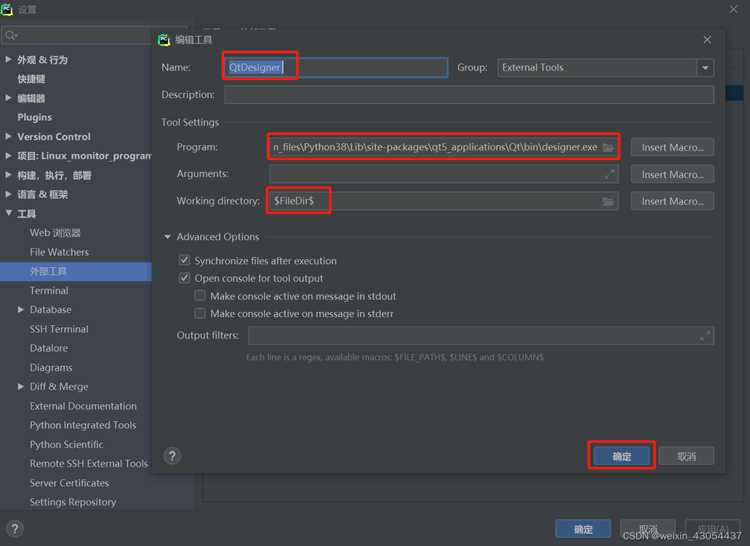Click Insert Macro for Working directory
Viewport: 750px width, 546px height.
[672, 201]
